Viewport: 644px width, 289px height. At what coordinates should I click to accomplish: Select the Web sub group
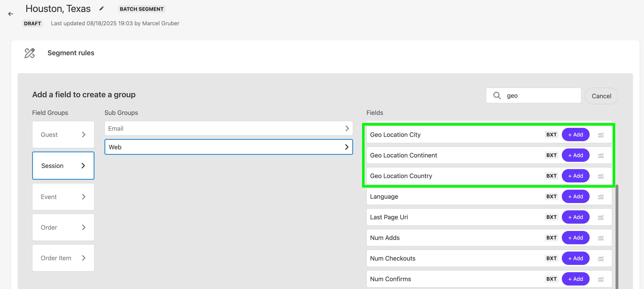229,147
